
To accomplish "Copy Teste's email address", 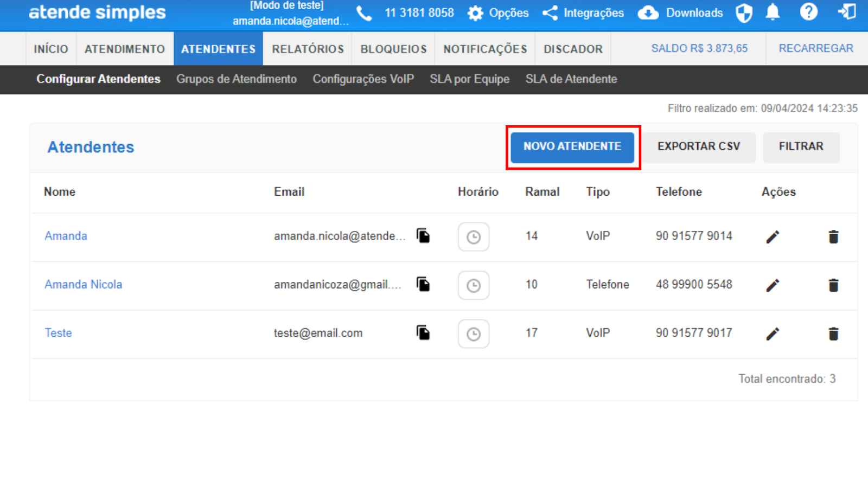I will (x=423, y=332).
